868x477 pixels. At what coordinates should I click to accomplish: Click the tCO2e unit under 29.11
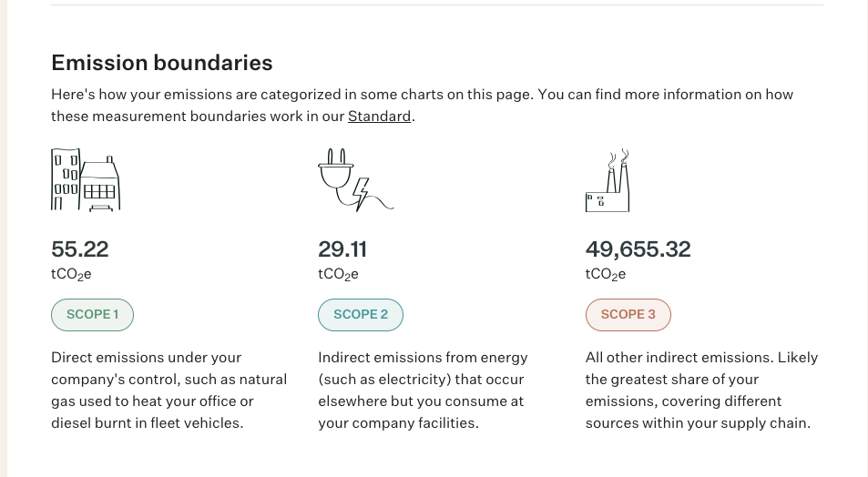[338, 275]
